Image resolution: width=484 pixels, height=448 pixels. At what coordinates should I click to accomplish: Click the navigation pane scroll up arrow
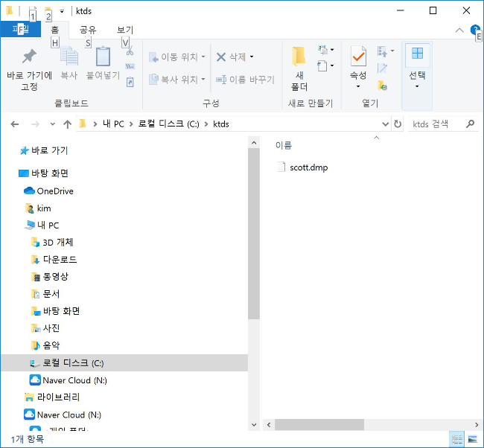tap(254, 143)
